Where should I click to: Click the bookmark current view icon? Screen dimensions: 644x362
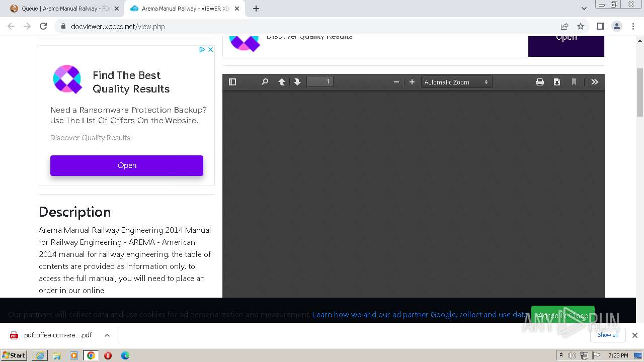574,82
